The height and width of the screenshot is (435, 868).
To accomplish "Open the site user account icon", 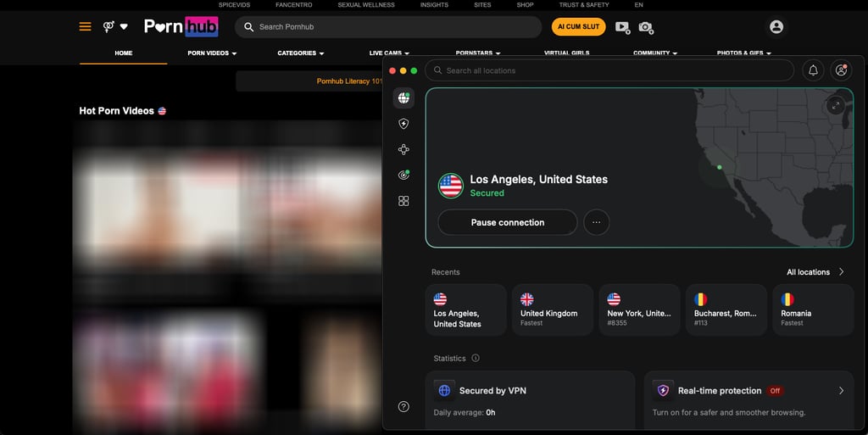I will click(x=776, y=26).
